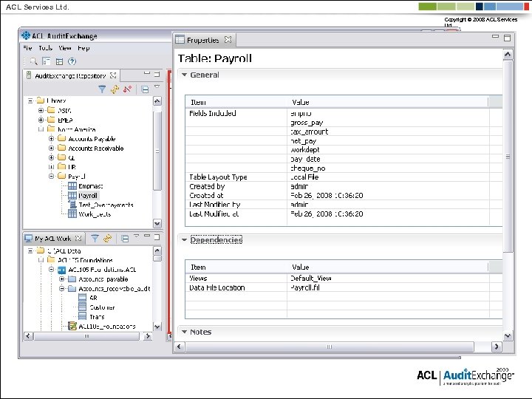This screenshot has width=532, height=399.
Task: Open the View menu
Action: [x=65, y=48]
